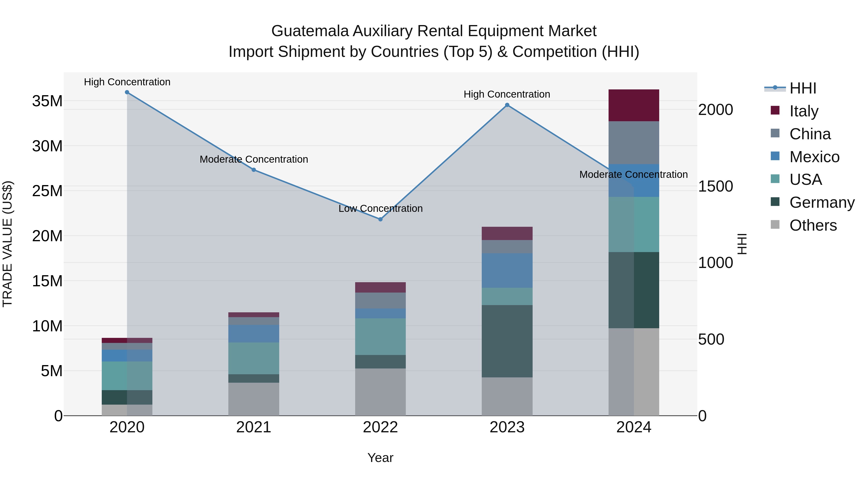
Task: Click the HHI data point for 2023
Action: tap(507, 105)
